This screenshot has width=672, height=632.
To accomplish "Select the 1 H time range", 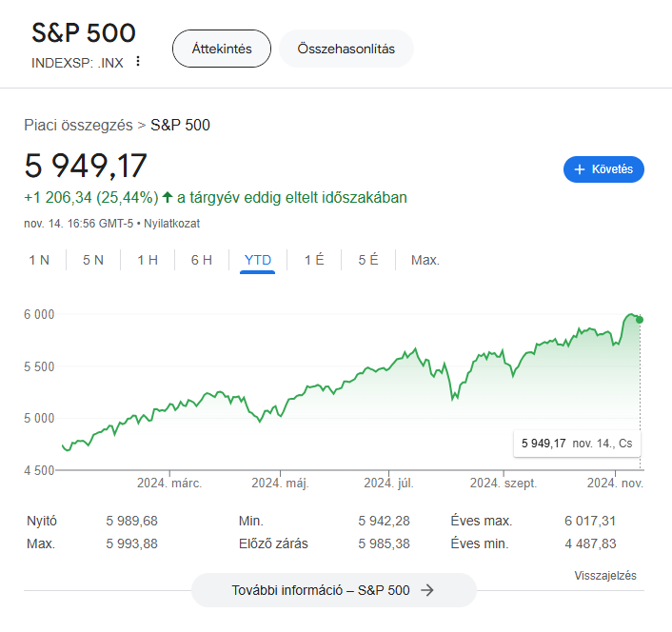I will [x=148, y=260].
